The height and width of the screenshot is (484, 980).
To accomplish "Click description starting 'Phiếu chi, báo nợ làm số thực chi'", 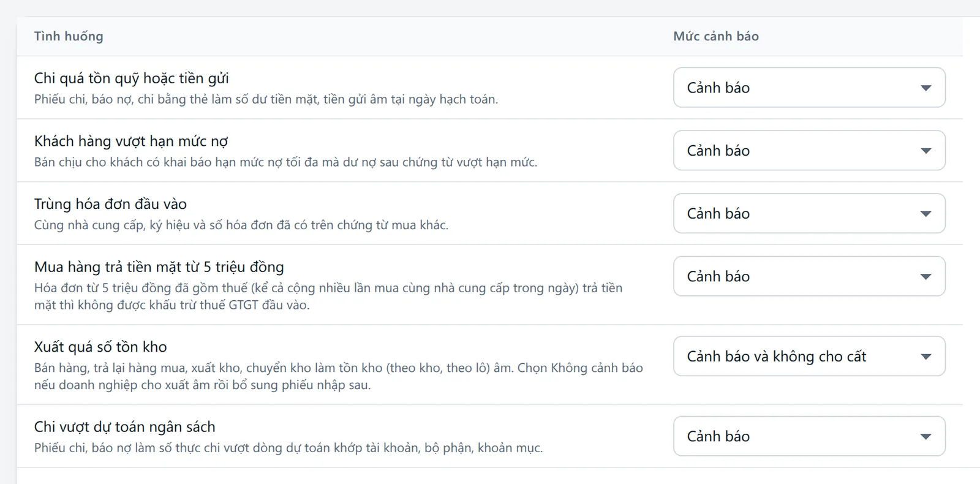I will (x=288, y=448).
